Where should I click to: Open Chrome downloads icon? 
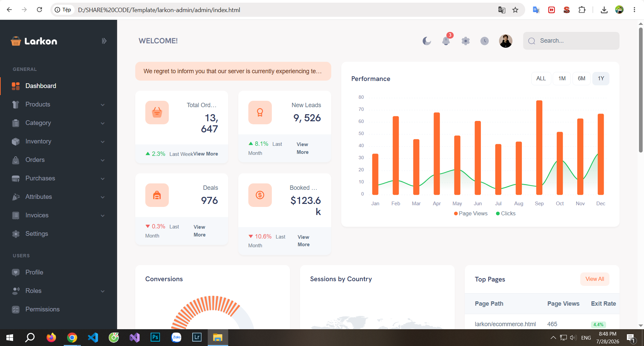pyautogui.click(x=604, y=10)
